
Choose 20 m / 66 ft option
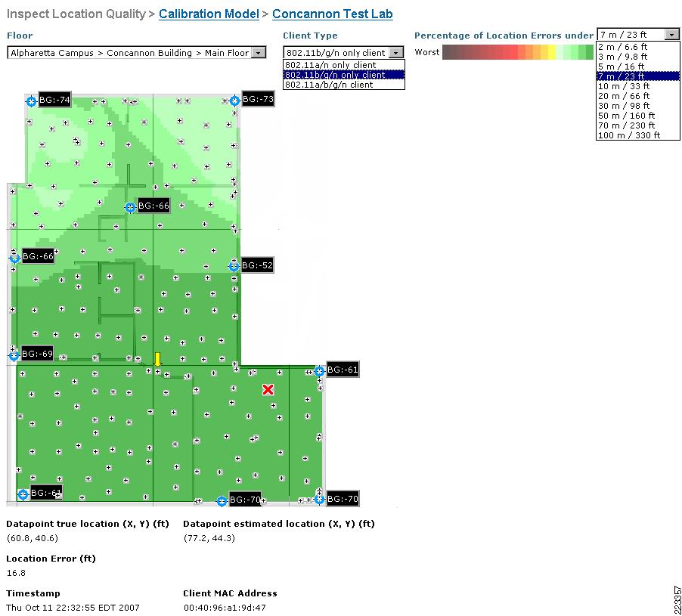coord(637,96)
